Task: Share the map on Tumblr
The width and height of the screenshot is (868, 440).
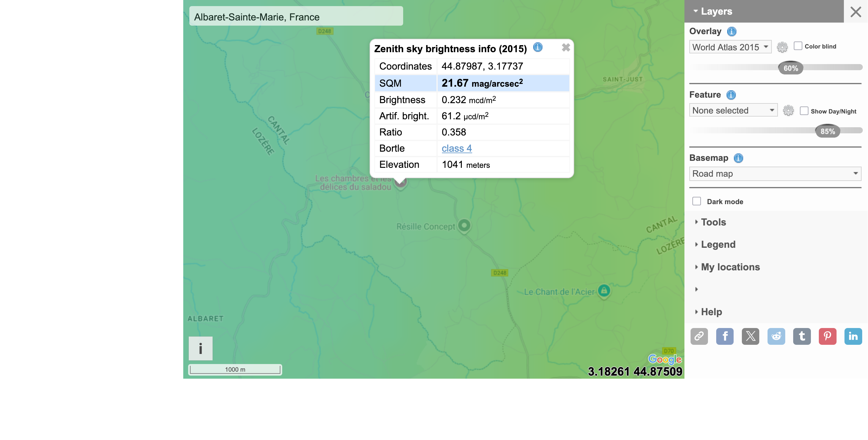Action: tap(802, 336)
